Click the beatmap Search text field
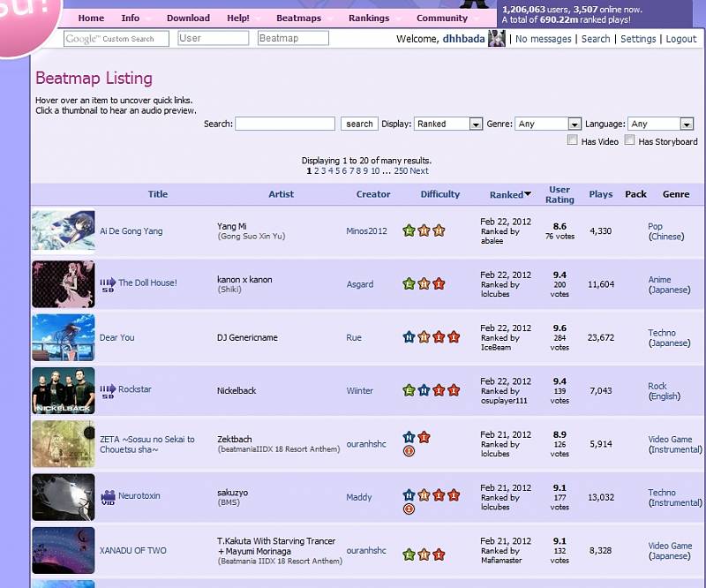706x588 pixels. click(x=285, y=124)
